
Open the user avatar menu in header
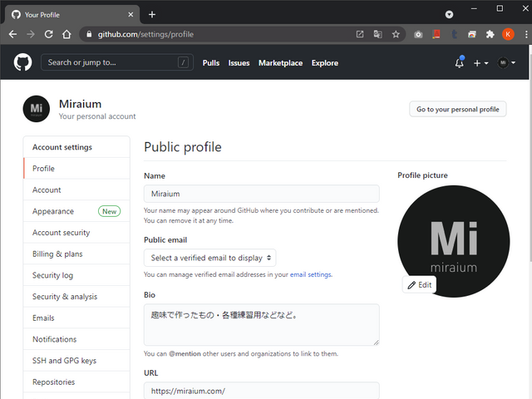(506, 63)
